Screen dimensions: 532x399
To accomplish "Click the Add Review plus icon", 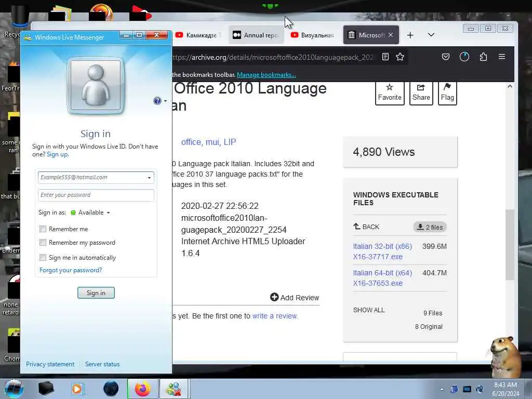I will click(x=274, y=297).
